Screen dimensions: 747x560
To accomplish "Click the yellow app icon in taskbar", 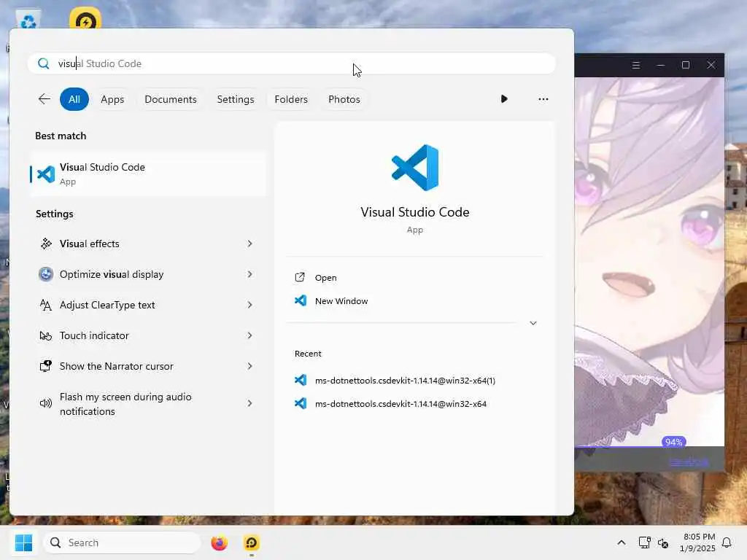I will click(x=252, y=542).
